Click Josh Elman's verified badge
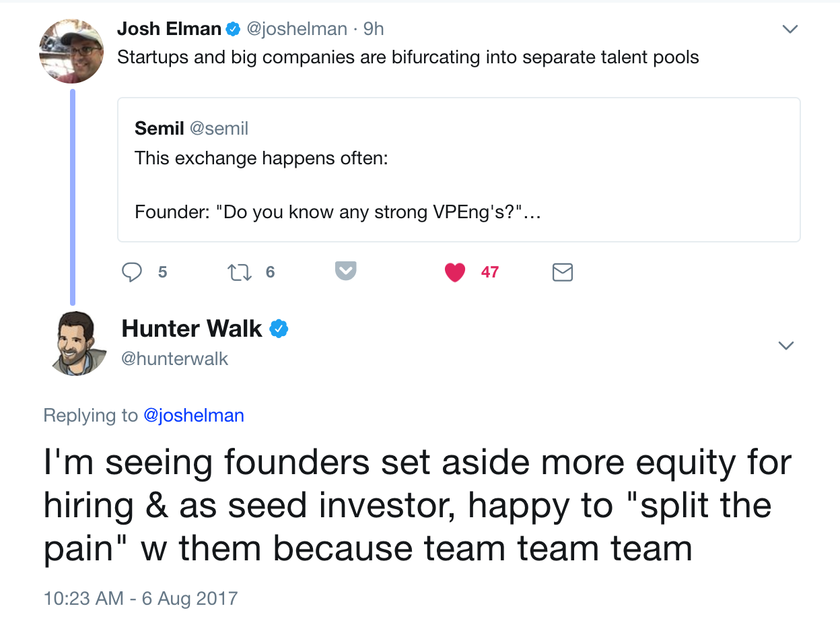The height and width of the screenshot is (625, 840). click(x=233, y=29)
